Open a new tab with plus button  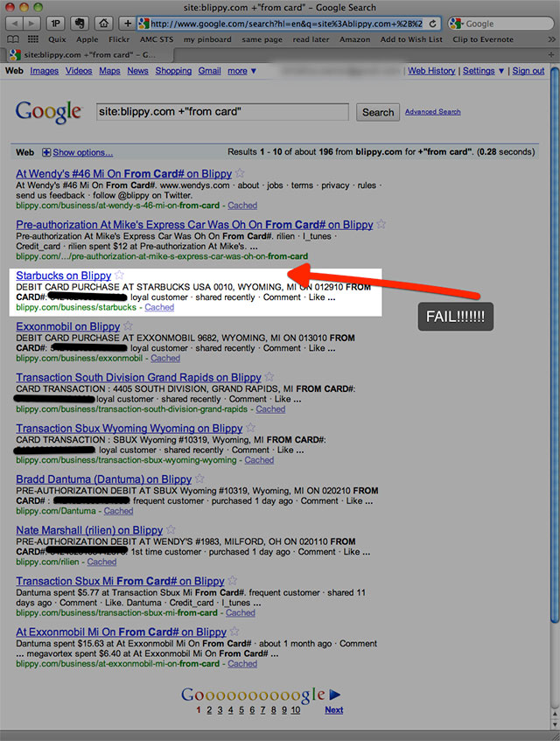point(551,55)
